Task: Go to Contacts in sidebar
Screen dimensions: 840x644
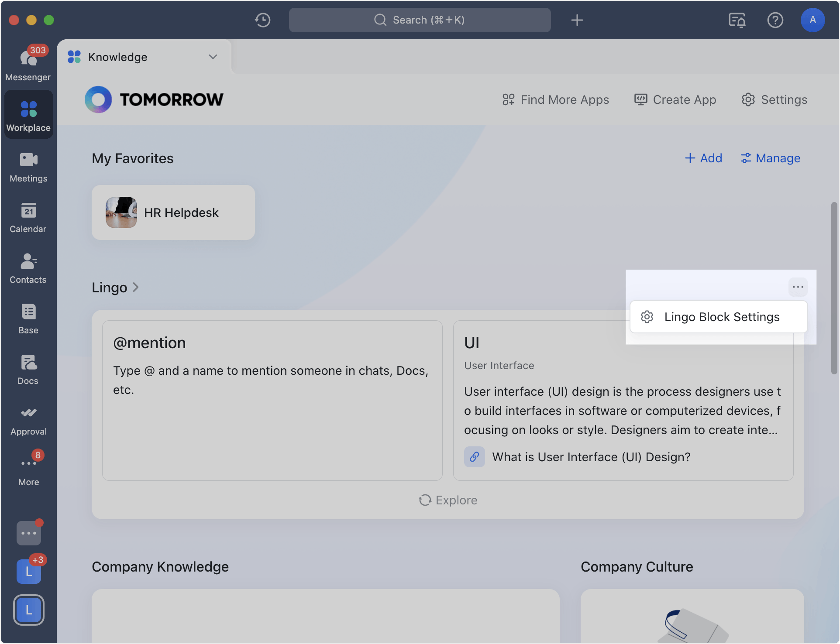Action: [x=28, y=268]
